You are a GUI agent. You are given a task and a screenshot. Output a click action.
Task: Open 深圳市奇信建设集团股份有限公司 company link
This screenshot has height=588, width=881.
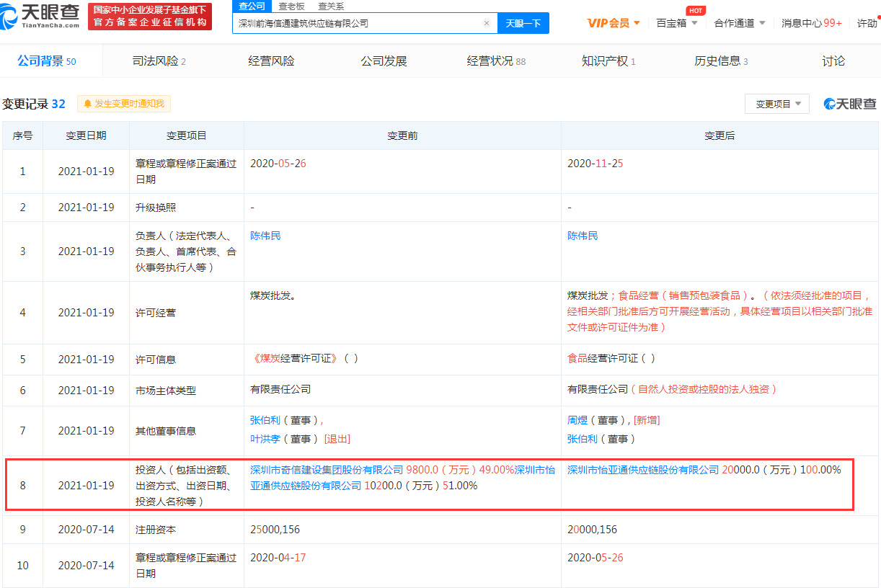coord(327,470)
